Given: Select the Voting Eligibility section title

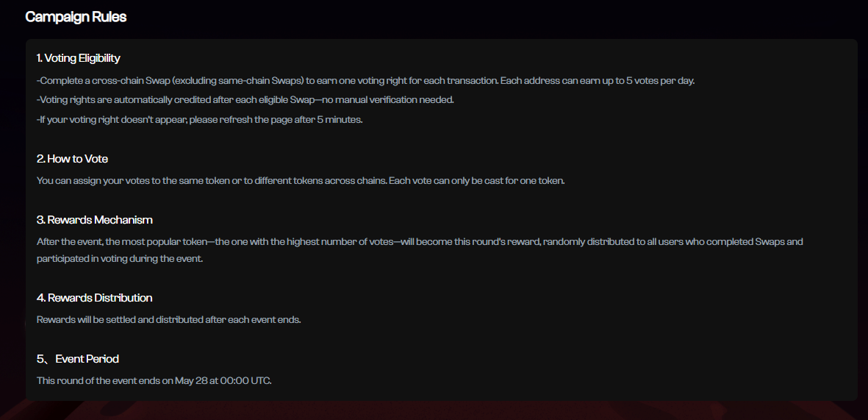Looking at the screenshot, I should tap(78, 58).
